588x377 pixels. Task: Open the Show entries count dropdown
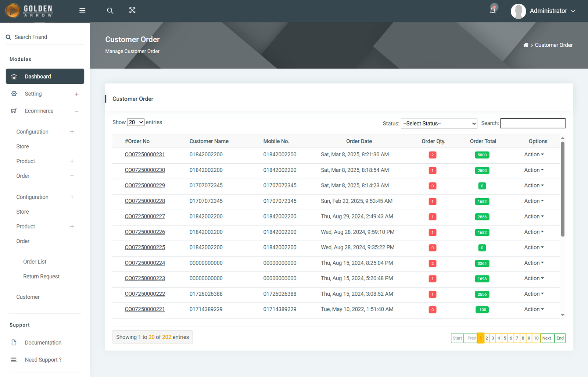[x=136, y=122]
